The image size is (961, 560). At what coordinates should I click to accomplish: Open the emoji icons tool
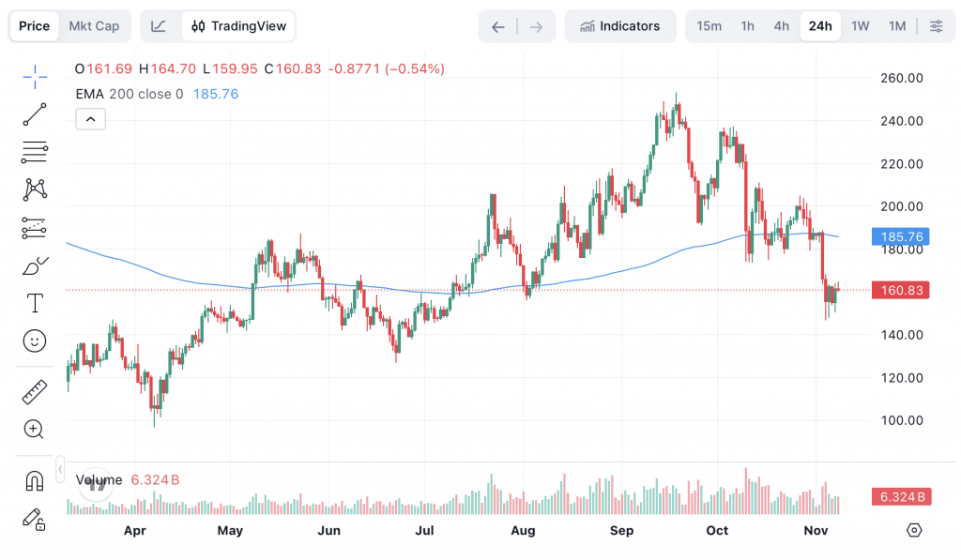click(x=35, y=341)
